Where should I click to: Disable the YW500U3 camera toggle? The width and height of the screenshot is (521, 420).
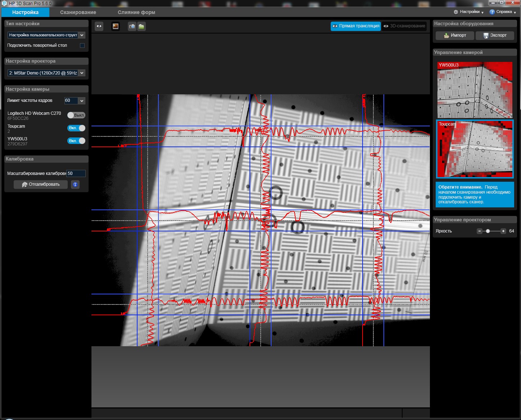(x=76, y=141)
